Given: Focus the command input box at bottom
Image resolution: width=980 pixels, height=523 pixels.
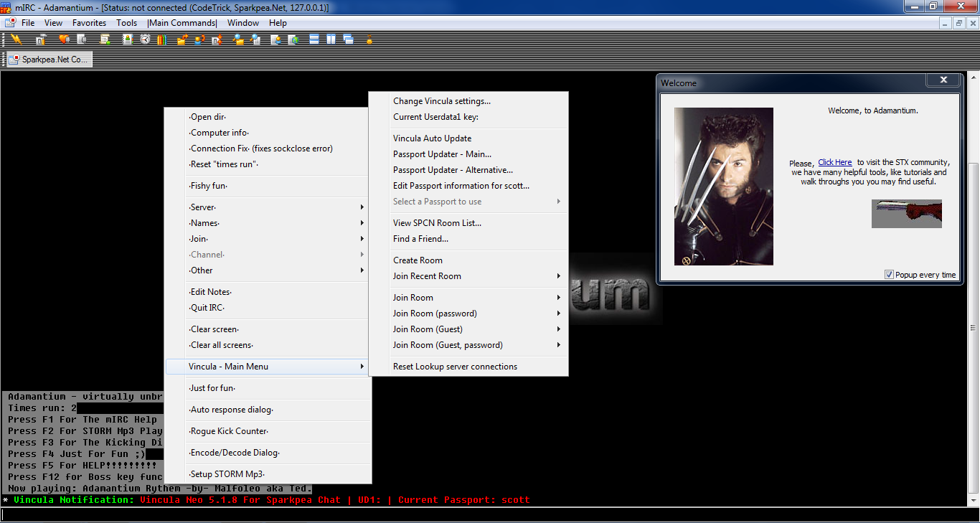Looking at the screenshot, I should pos(490,515).
